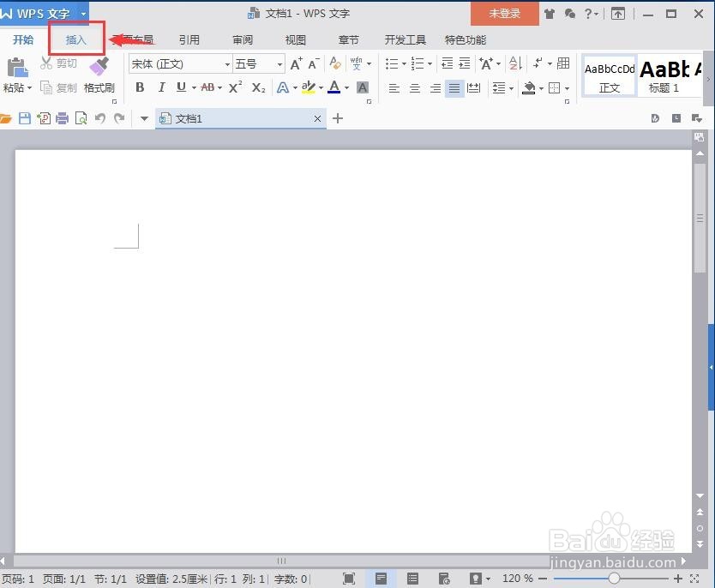Open the 开发工具 ribbon tab
The width and height of the screenshot is (715, 588).
click(405, 40)
